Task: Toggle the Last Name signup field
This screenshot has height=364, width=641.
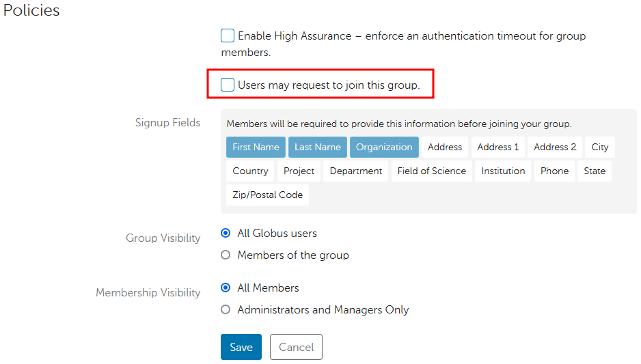Action: coord(317,147)
